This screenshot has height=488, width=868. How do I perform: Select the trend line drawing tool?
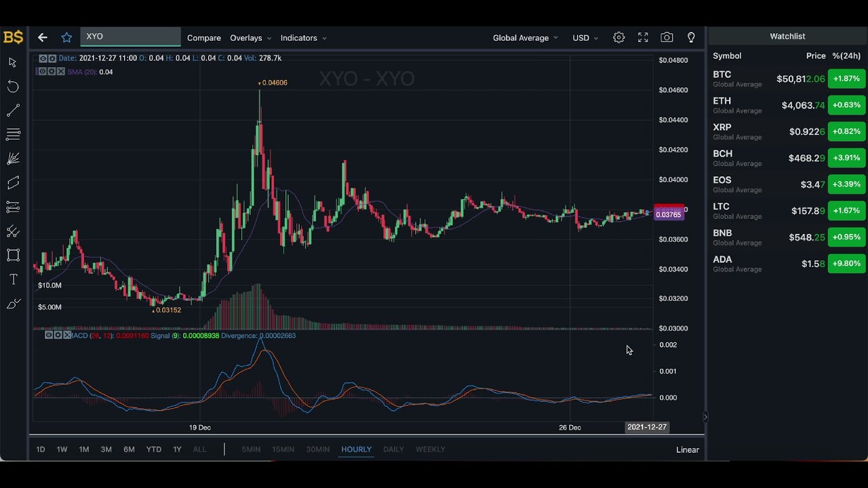pyautogui.click(x=13, y=110)
